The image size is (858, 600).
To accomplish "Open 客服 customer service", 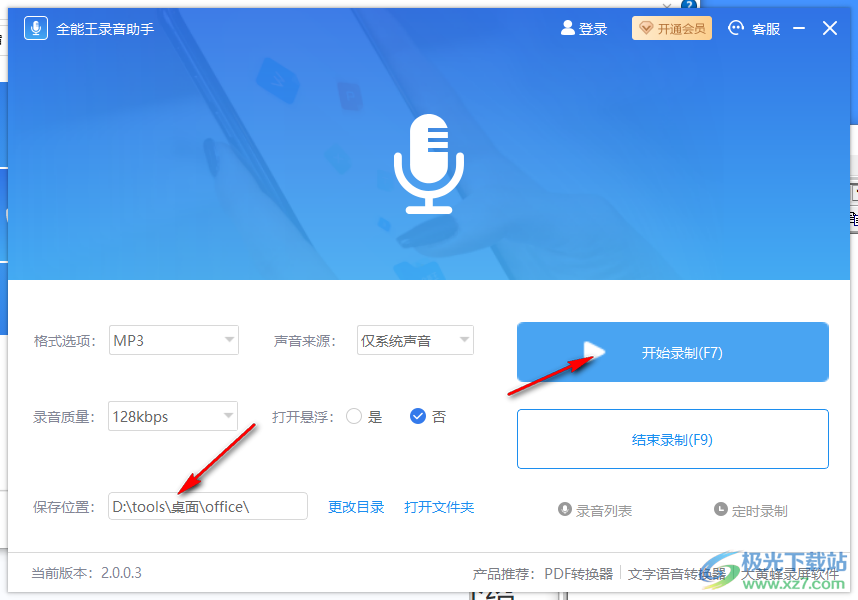I will click(753, 28).
